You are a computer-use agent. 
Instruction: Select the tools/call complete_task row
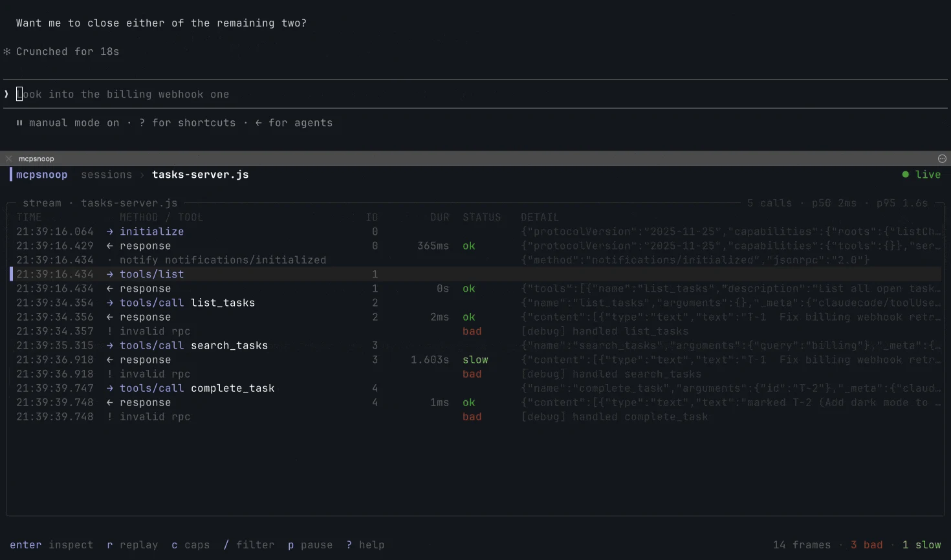pyautogui.click(x=475, y=388)
